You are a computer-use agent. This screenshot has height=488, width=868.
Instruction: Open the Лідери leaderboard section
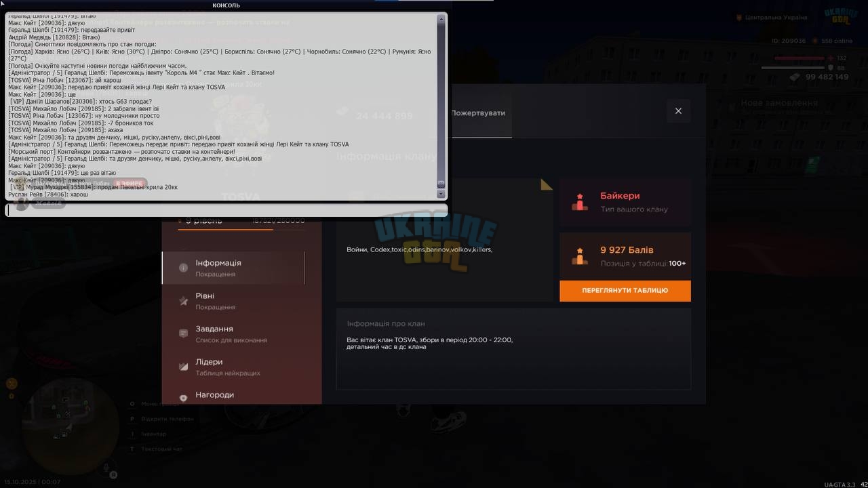233,367
